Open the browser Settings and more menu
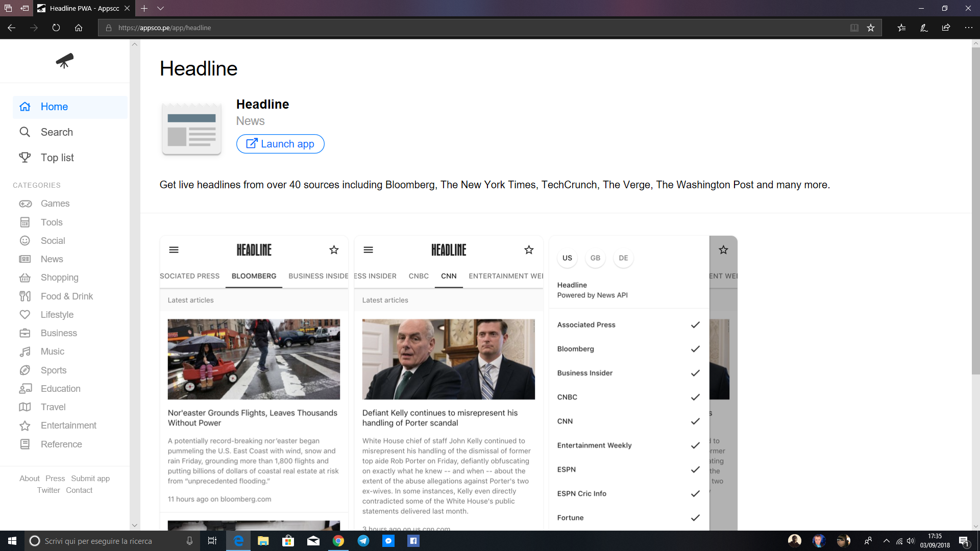This screenshot has height=551, width=980. 968,28
